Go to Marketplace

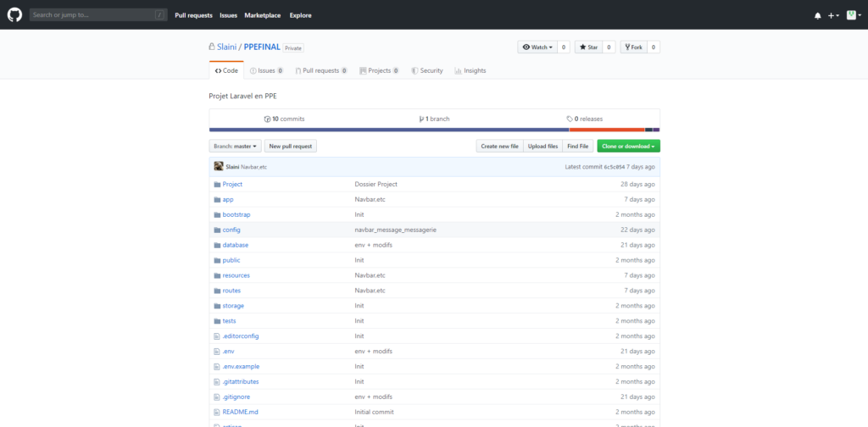(x=263, y=15)
